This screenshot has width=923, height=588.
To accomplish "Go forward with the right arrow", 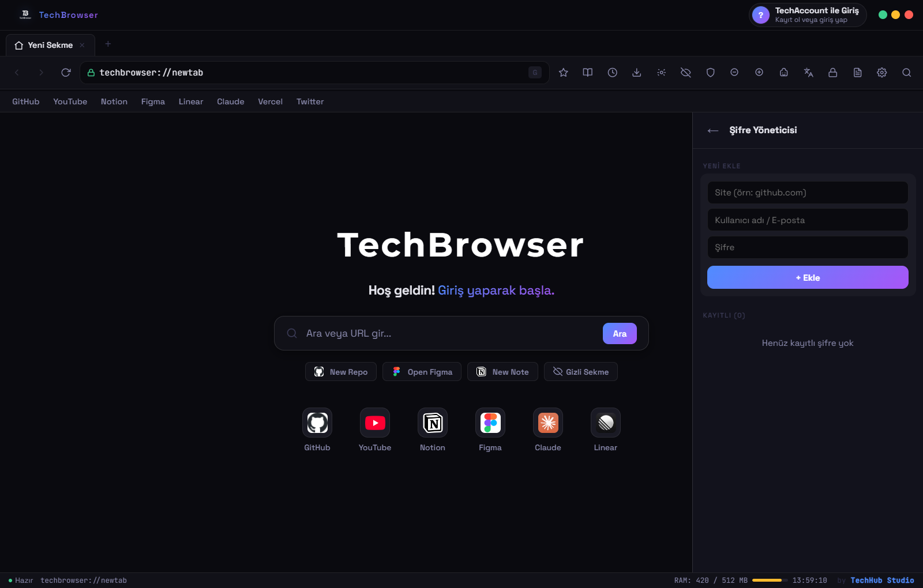I will tap(41, 73).
